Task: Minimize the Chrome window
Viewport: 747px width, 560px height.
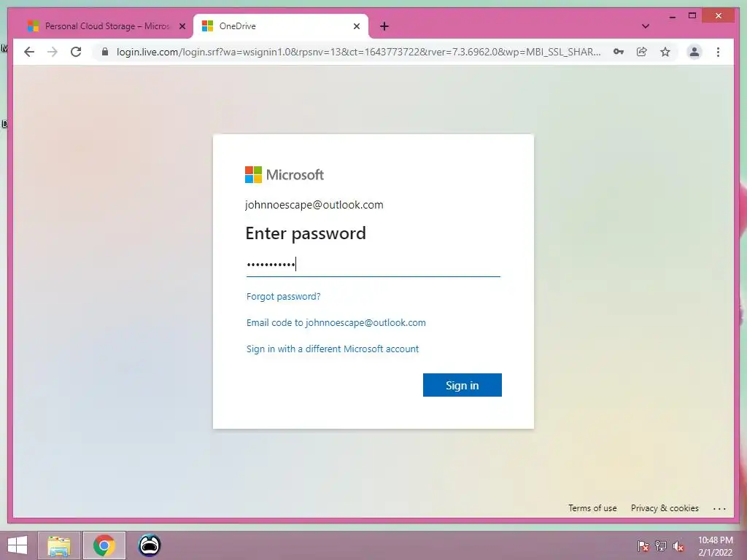Action: click(x=672, y=16)
